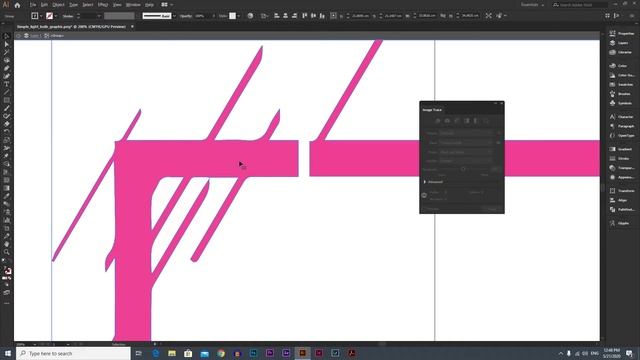Open the Paragraph panel
The width and height of the screenshot is (640, 360).
coord(622,126)
